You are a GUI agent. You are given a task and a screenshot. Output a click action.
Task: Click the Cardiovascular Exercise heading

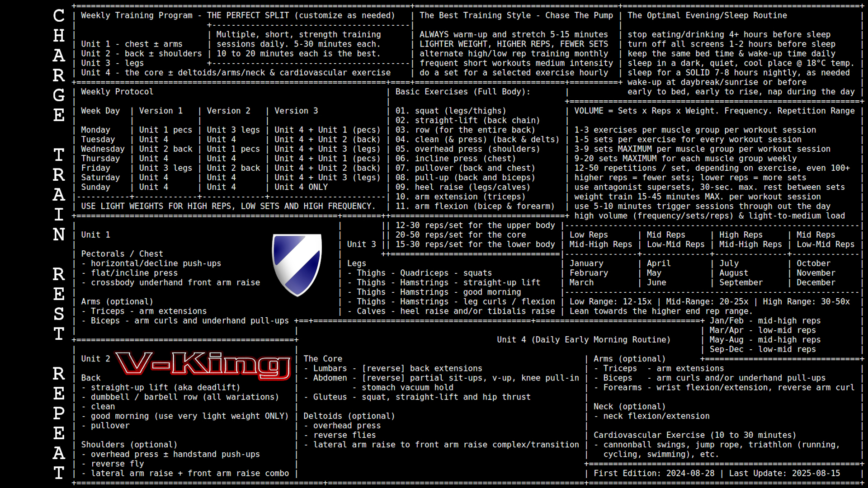[x=694, y=435]
